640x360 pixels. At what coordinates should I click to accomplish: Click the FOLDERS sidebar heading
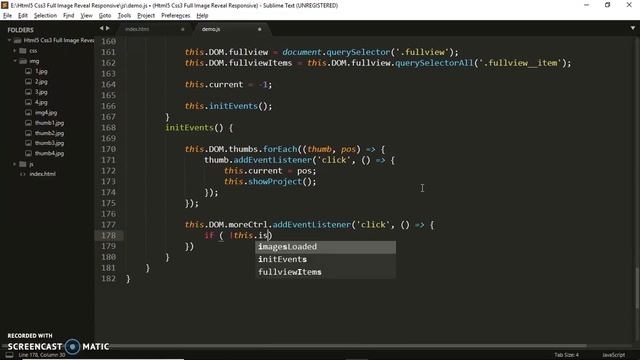[x=20, y=30]
